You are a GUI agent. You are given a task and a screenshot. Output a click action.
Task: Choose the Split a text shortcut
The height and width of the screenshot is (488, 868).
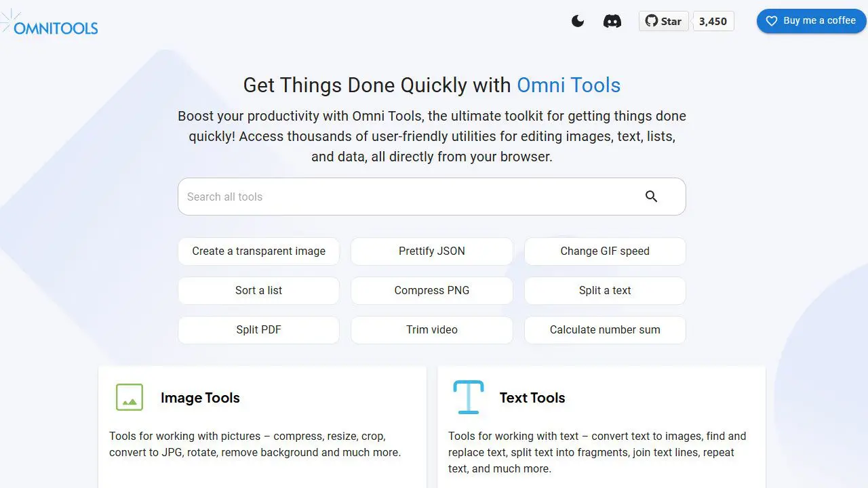605,290
